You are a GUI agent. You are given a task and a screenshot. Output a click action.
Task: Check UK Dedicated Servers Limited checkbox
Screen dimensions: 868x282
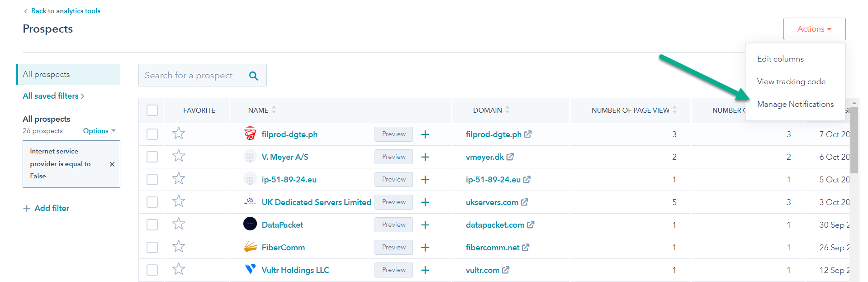[152, 202]
